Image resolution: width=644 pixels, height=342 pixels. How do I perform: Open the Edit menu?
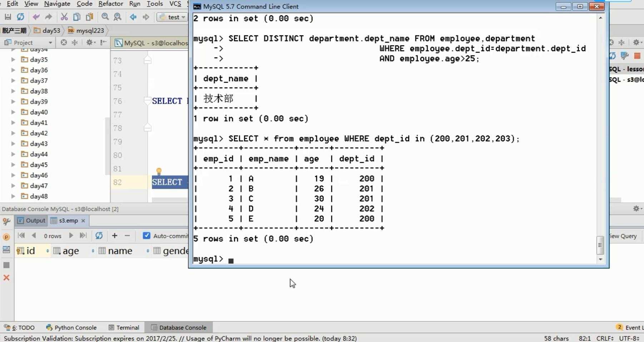pyautogui.click(x=12, y=4)
